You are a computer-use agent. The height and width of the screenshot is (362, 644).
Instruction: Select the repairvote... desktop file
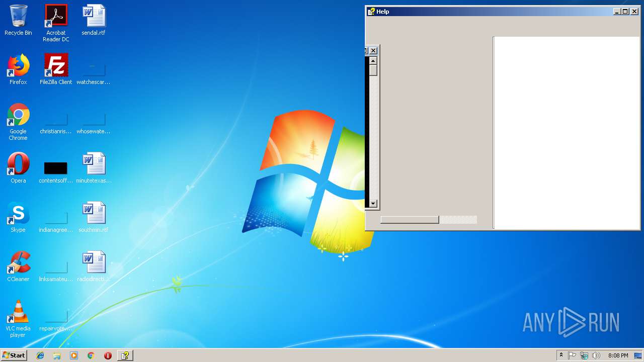pos(56,320)
